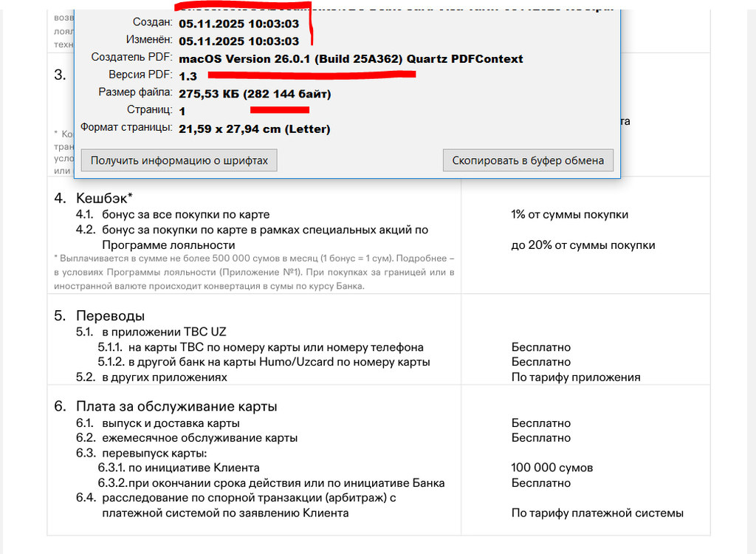This screenshot has width=756, height=554.
Task: Click the 'Формат страницы' label
Action: (x=126, y=128)
